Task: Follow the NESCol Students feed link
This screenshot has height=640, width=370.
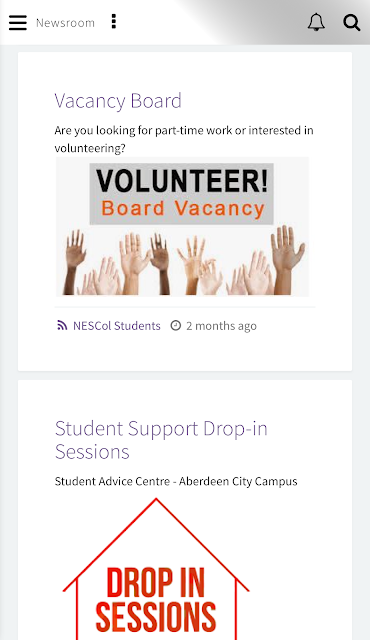Action: [117, 326]
